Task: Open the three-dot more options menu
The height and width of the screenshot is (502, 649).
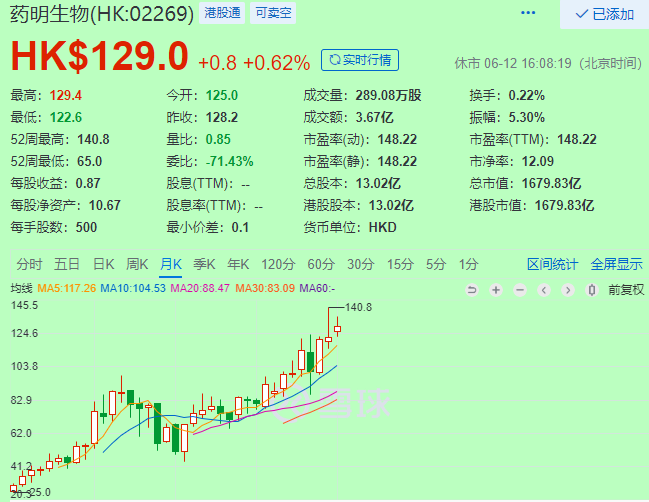Action: [x=528, y=13]
